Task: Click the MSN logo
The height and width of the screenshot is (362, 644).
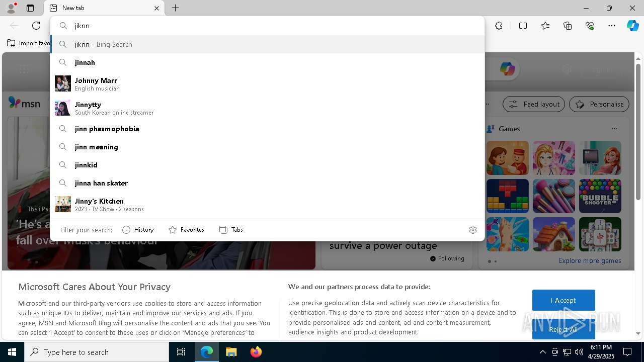Action: (24, 103)
